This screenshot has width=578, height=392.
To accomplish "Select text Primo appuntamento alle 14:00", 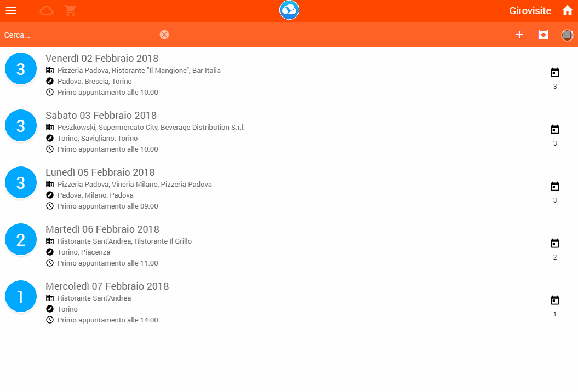I will pos(107,320).
